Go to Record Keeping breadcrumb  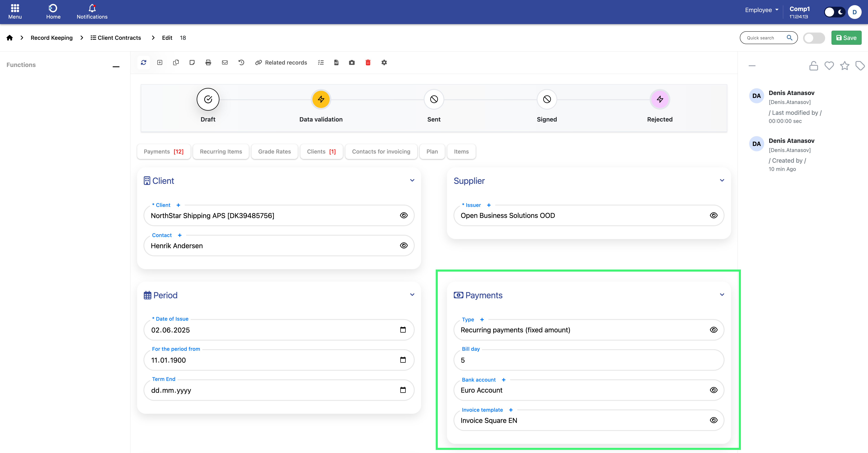[51, 38]
